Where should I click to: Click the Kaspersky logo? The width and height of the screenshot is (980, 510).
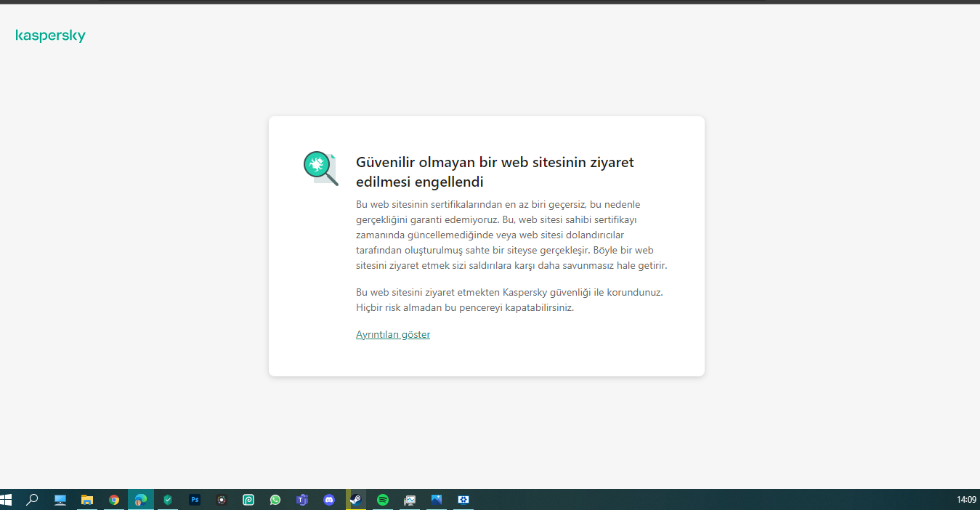tap(51, 36)
